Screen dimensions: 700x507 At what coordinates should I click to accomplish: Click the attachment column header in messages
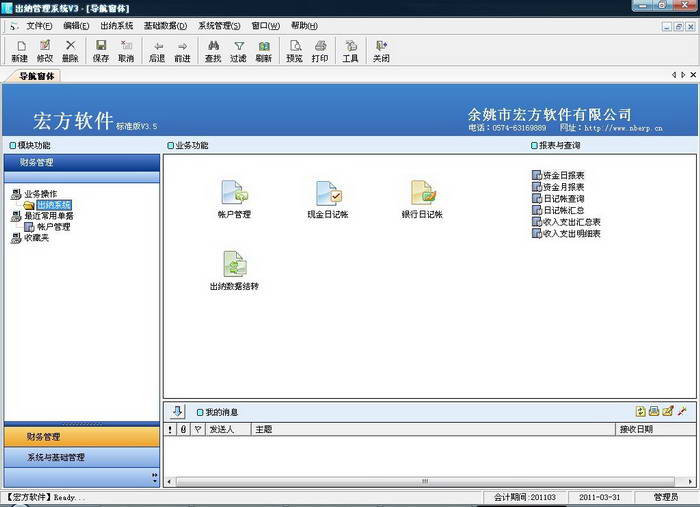point(183,429)
